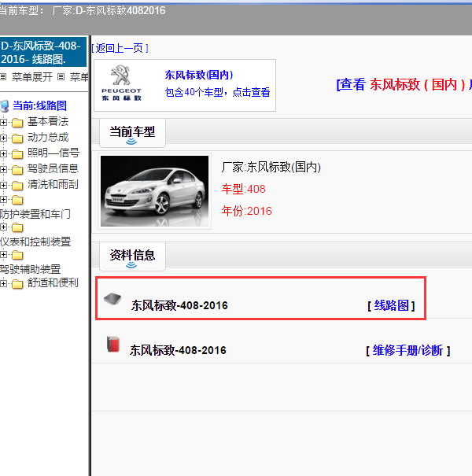Expand the 防护装置和车门 tree node
472x476 pixels.
tap(3, 199)
